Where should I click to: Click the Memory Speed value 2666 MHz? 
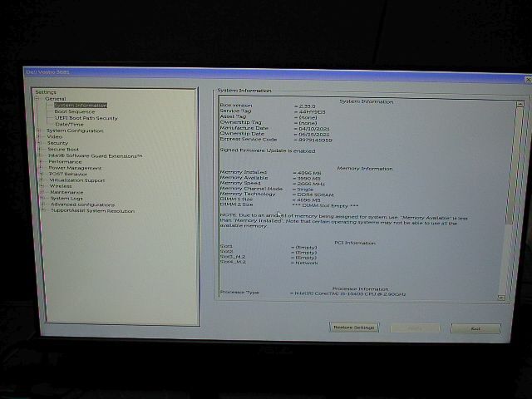pyautogui.click(x=311, y=184)
